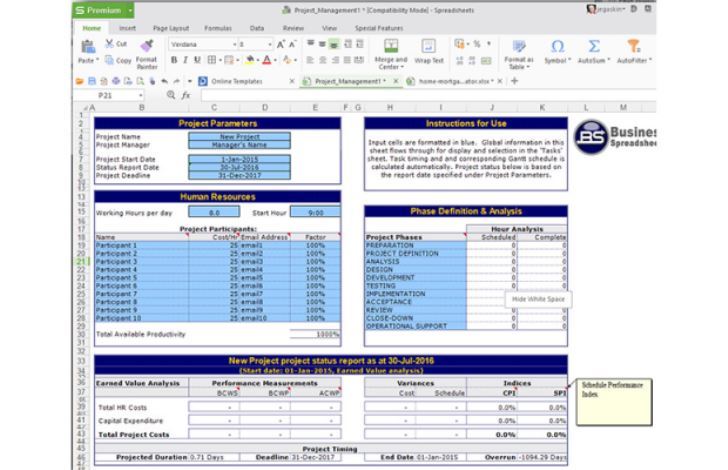The height and width of the screenshot is (470, 728).
Task: Switch to the Review ribbon tab
Action: [293, 28]
